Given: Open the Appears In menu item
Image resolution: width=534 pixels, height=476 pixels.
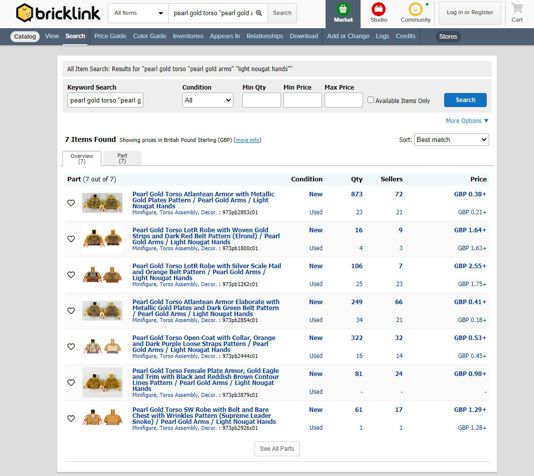Looking at the screenshot, I should (x=225, y=36).
